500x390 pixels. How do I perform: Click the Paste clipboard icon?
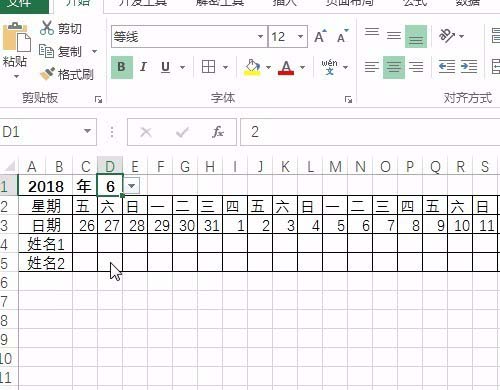16,37
